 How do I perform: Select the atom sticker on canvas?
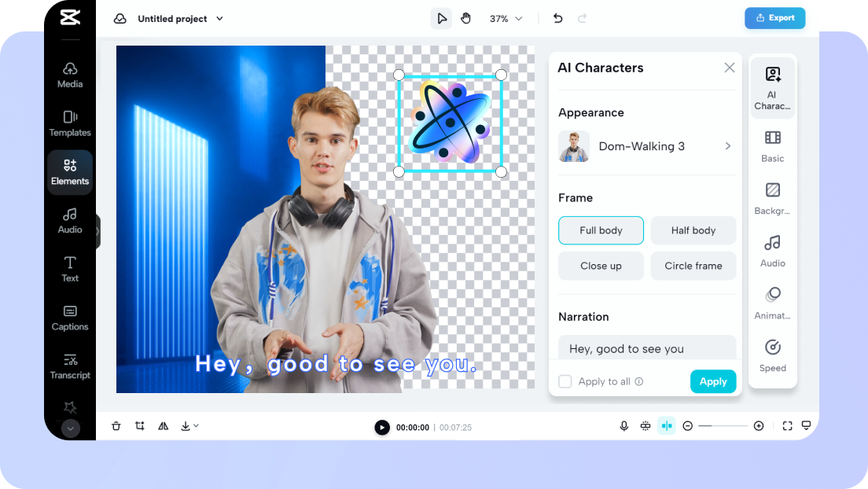pyautogui.click(x=450, y=123)
